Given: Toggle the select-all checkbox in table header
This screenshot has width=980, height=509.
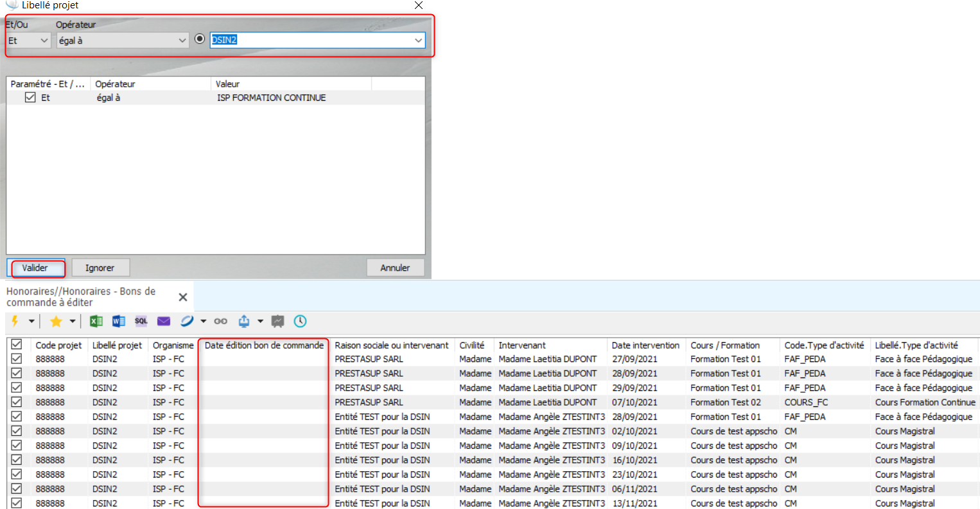Looking at the screenshot, I should (17, 345).
